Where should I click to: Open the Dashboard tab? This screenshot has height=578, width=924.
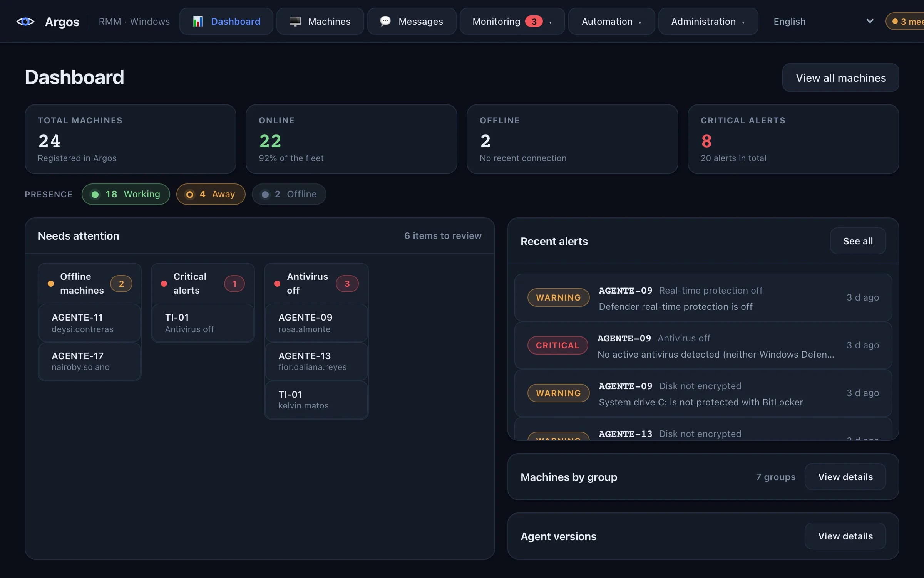pos(226,22)
